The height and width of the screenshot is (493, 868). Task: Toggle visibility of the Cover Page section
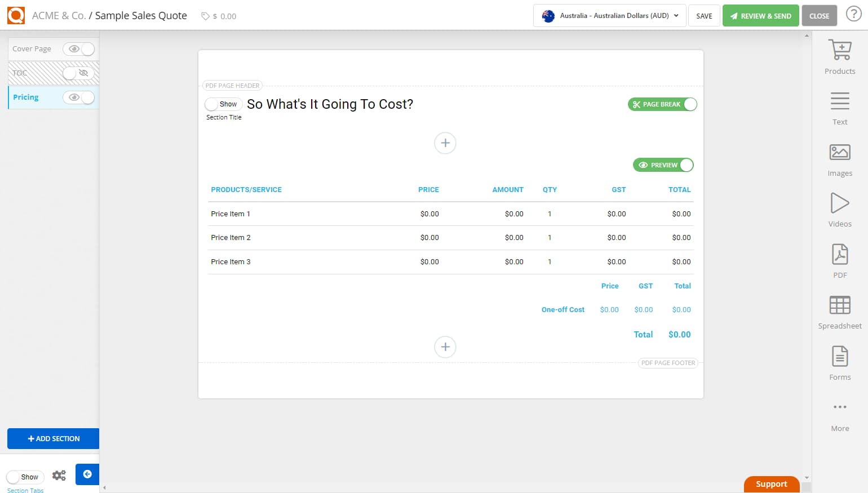coord(79,49)
